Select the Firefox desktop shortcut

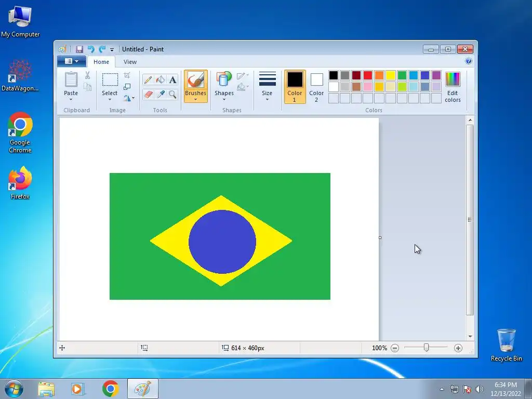20,183
